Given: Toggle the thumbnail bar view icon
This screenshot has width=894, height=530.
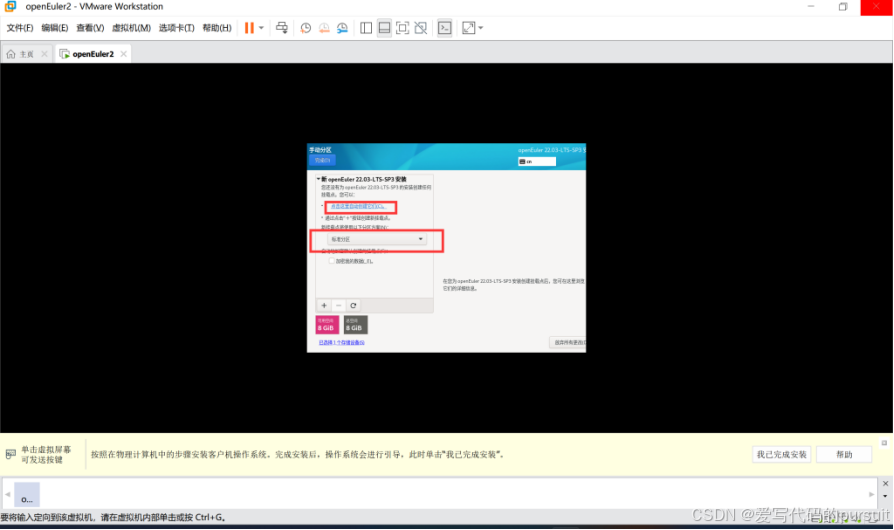Looking at the screenshot, I should coord(384,28).
